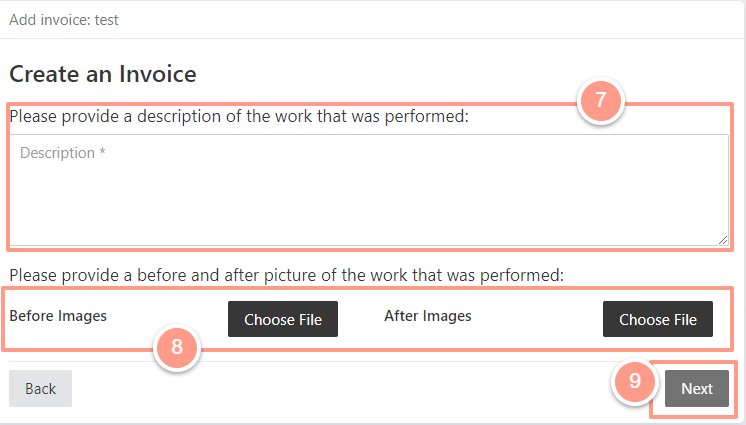Click the Before Images label

pos(58,316)
